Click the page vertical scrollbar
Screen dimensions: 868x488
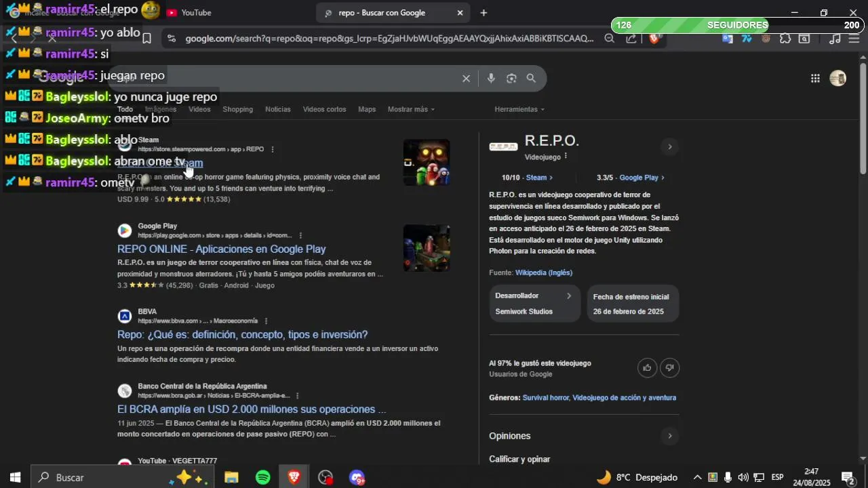click(863, 119)
